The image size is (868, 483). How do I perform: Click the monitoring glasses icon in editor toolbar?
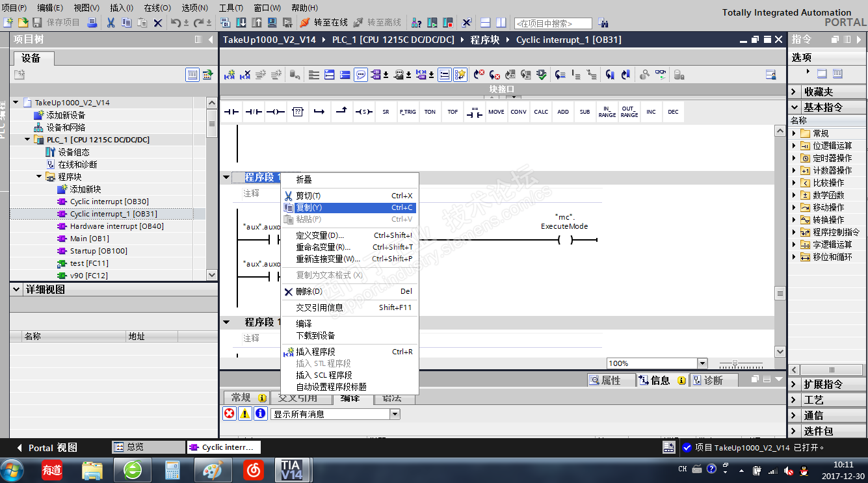point(661,75)
